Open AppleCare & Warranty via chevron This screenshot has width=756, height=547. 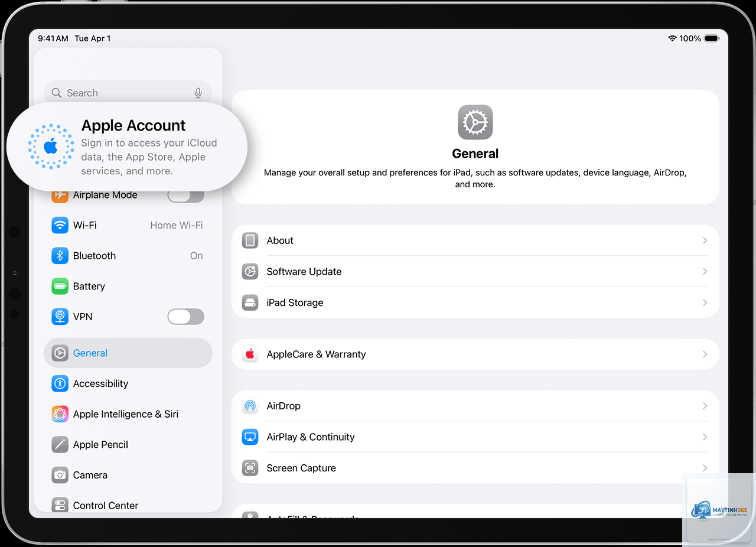[705, 354]
